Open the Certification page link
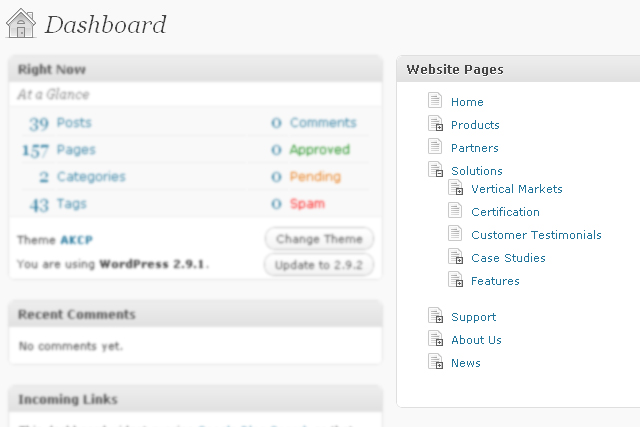Image resolution: width=640 pixels, height=427 pixels. click(505, 212)
